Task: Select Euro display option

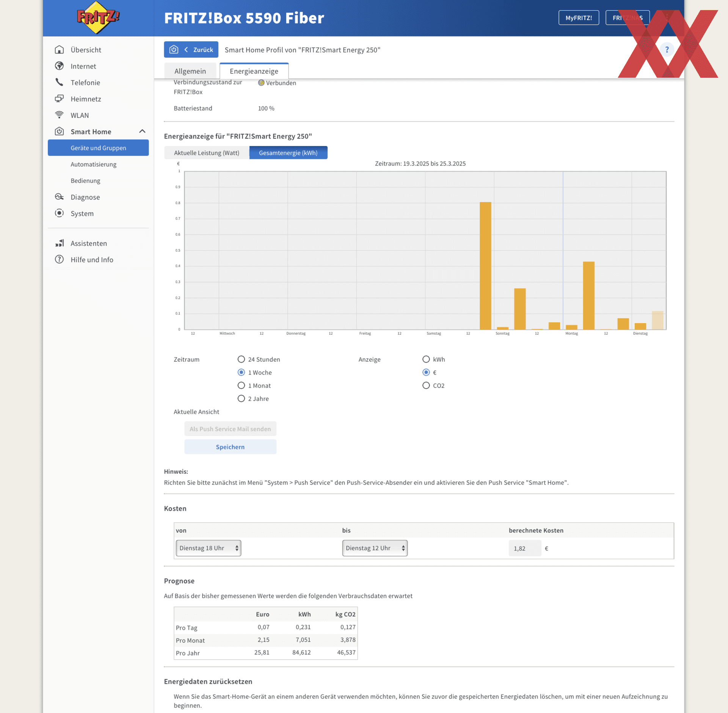Action: [x=426, y=372]
